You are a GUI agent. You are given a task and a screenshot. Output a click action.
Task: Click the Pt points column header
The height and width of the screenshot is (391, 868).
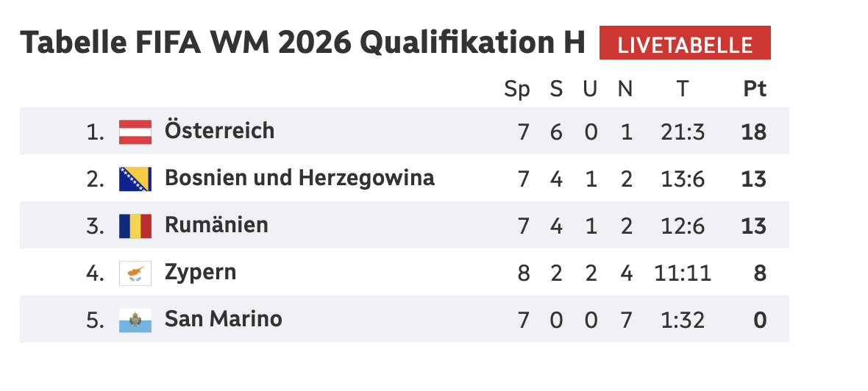pos(755,89)
